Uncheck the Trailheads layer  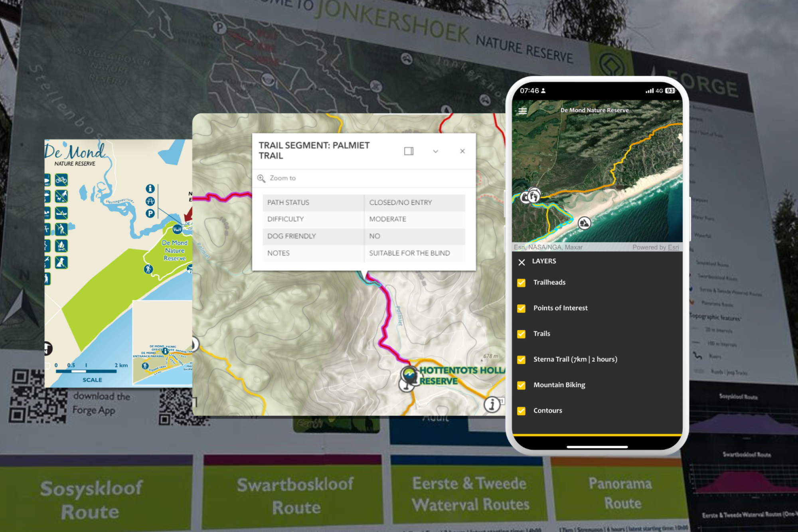pyautogui.click(x=521, y=283)
